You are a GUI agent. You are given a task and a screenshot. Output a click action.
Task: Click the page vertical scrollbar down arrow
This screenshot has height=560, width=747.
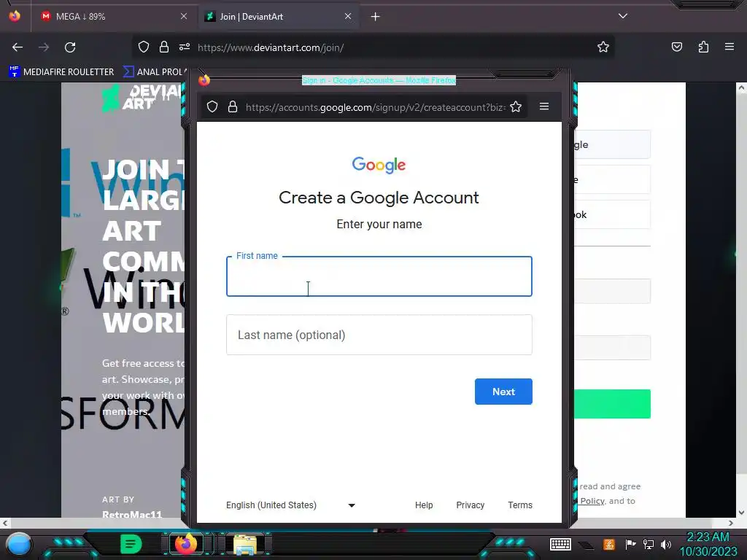point(741,513)
